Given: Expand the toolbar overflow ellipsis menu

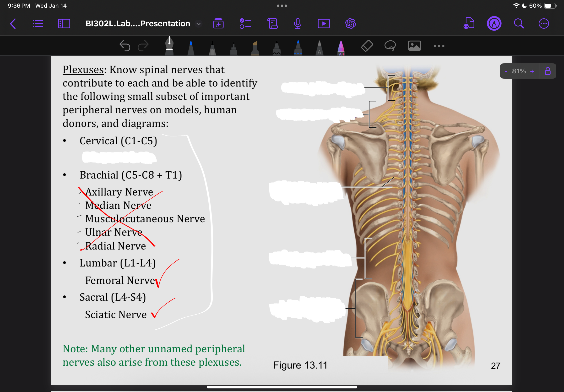Looking at the screenshot, I should point(439,46).
